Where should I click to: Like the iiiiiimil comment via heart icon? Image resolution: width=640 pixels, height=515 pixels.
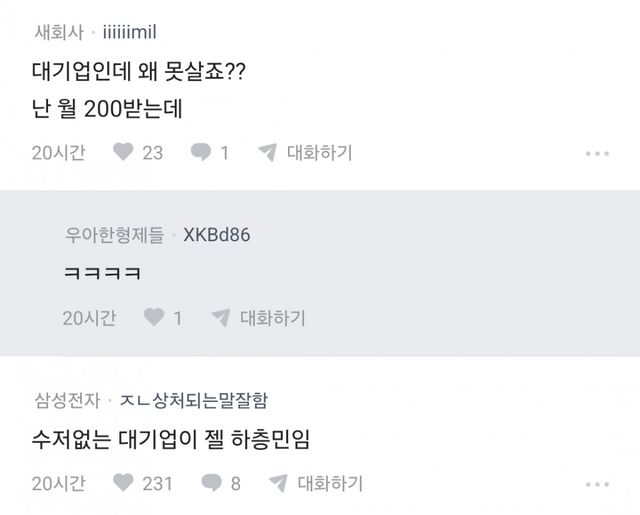(x=123, y=152)
